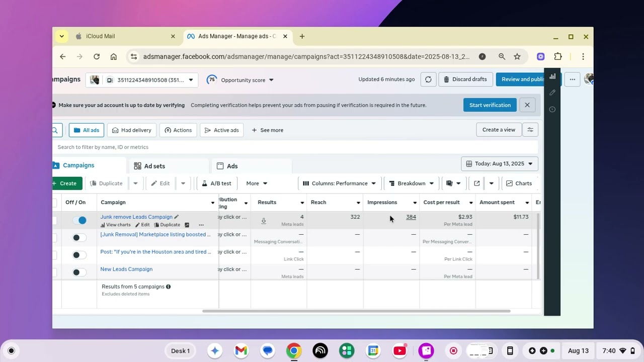Expand the More dropdown in toolbar
This screenshot has width=644, height=362.
[257, 184]
